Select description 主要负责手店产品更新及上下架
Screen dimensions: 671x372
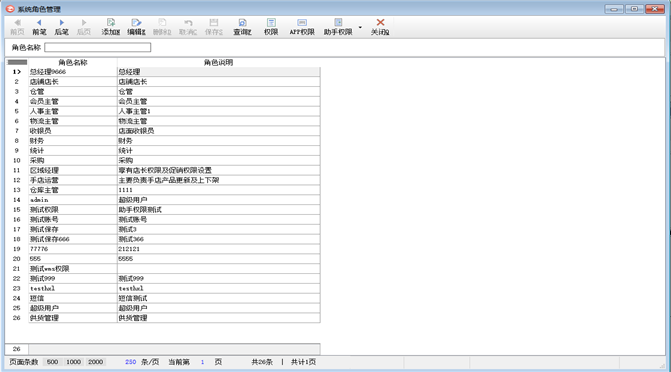tap(218, 180)
